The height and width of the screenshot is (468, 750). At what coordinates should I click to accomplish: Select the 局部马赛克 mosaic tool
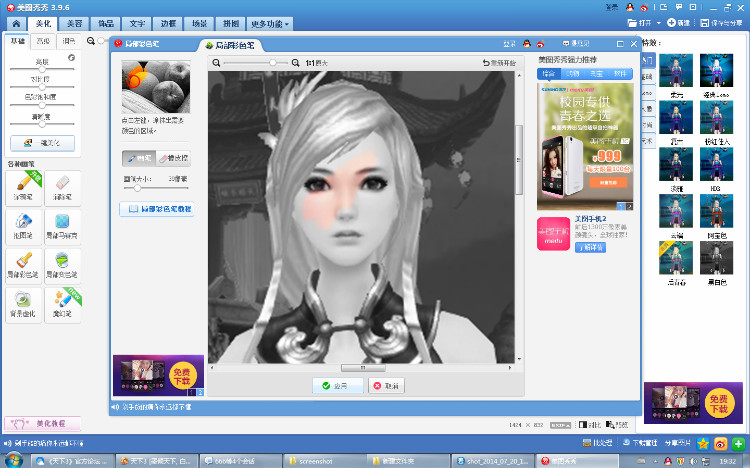click(x=63, y=227)
